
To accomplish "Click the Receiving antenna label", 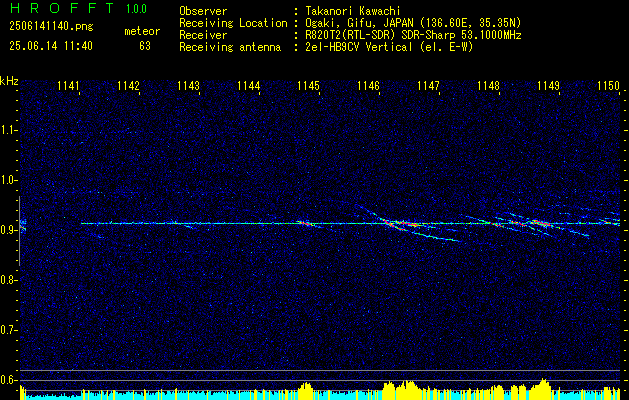I will coord(230,47).
